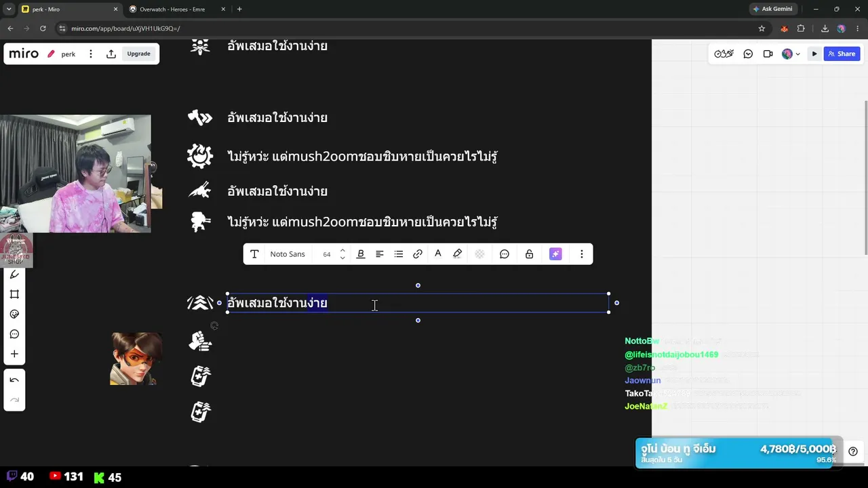
Task: Click the help question mark icon
Action: pos(853,451)
